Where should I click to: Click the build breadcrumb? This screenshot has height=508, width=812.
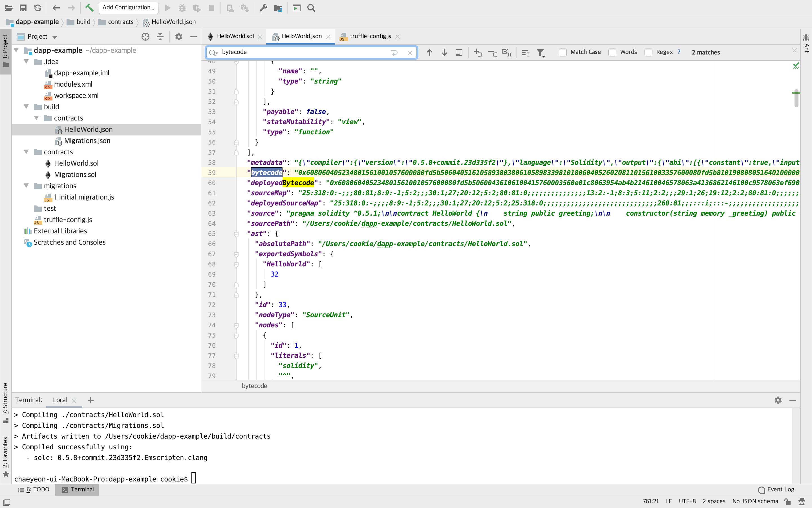pos(79,22)
